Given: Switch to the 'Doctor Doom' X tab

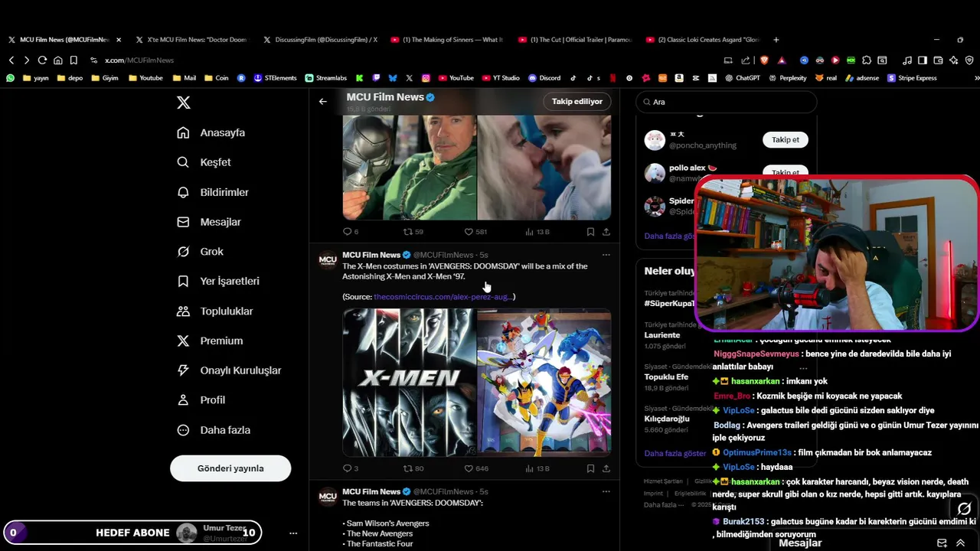Looking at the screenshot, I should click(x=191, y=40).
